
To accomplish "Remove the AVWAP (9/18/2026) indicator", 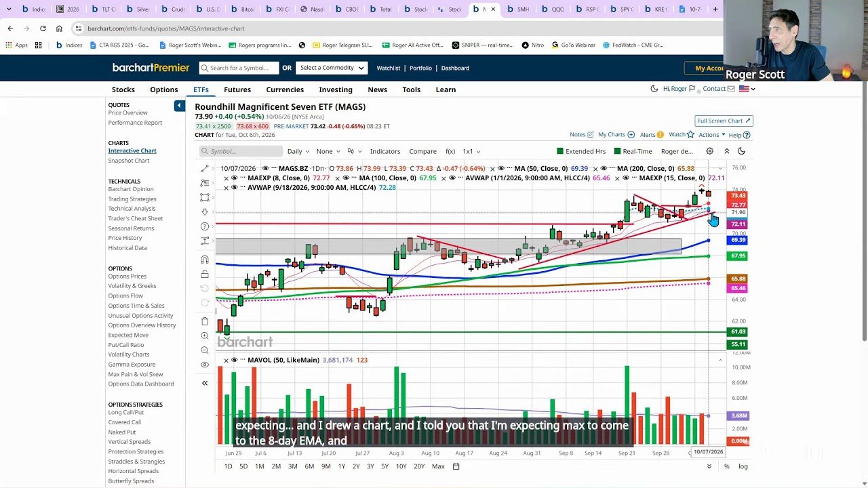I will [226, 188].
